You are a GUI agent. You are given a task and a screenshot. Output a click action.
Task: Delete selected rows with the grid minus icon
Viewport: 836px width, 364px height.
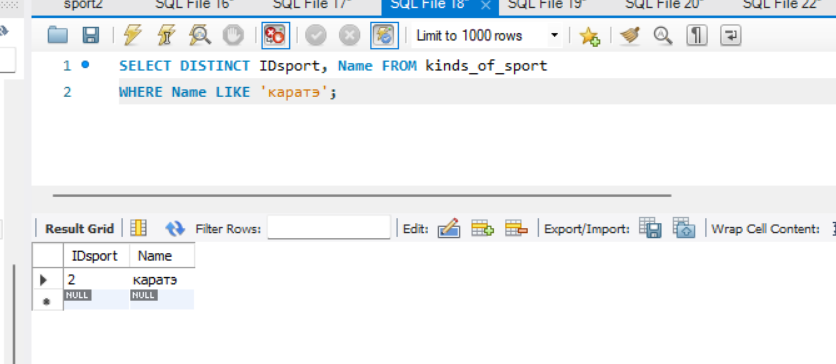coord(516,228)
